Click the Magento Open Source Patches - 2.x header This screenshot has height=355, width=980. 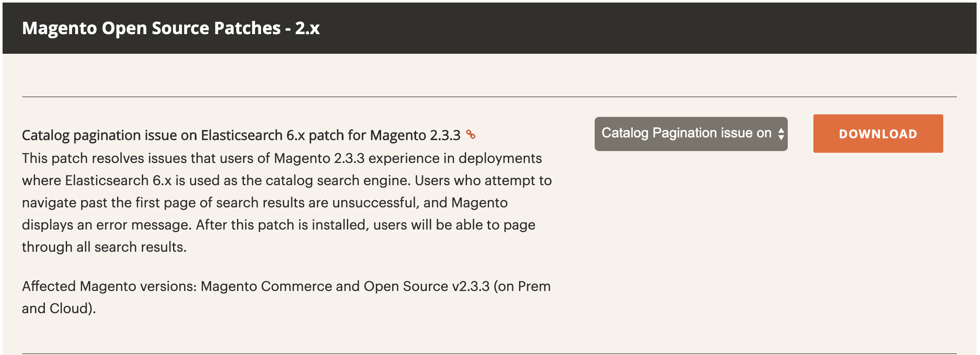171,28
